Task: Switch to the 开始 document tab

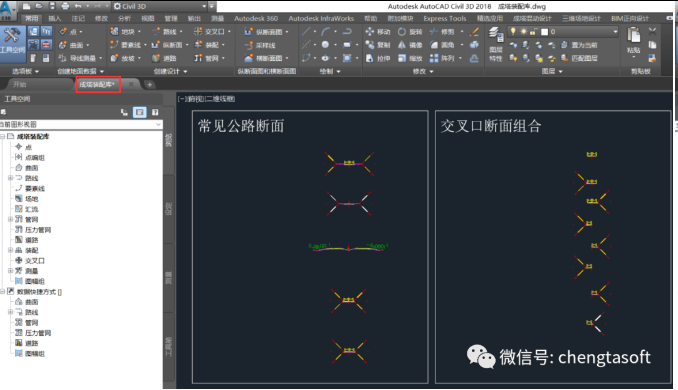Action: tap(20, 85)
